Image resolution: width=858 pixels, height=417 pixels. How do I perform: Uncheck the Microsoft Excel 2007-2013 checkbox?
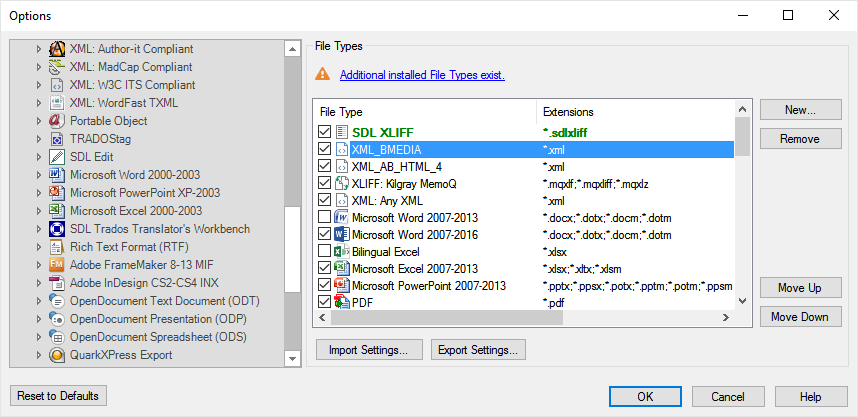(x=324, y=269)
